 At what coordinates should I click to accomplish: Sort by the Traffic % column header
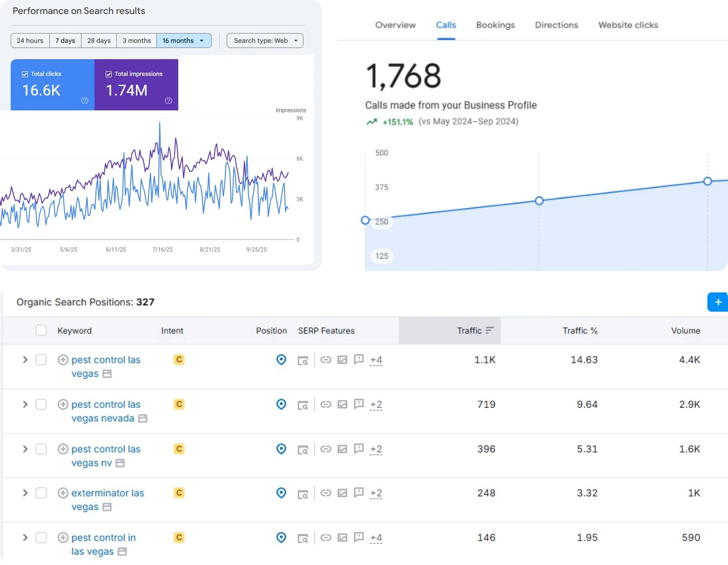pyautogui.click(x=580, y=330)
